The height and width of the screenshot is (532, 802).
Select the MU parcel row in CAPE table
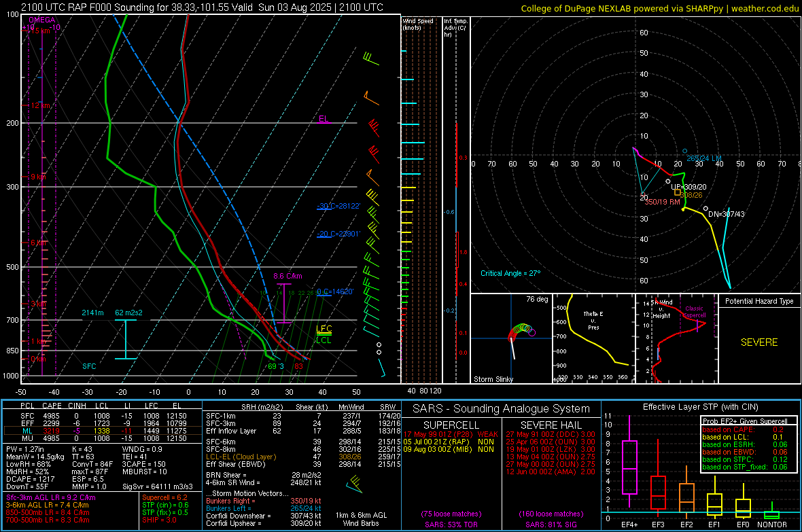(x=103, y=438)
